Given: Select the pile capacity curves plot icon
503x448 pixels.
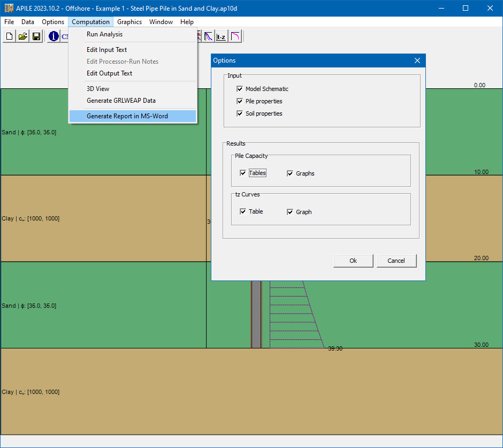Looking at the screenshot, I should pyautogui.click(x=208, y=36).
